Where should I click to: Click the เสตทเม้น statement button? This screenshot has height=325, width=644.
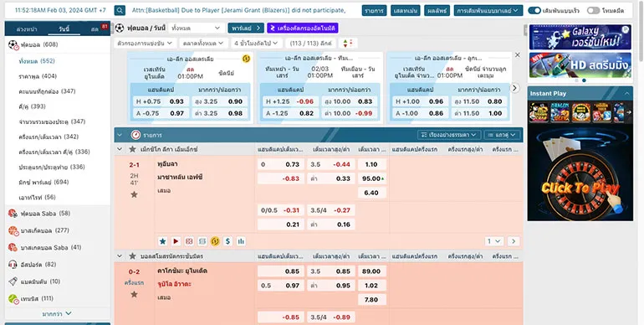(406, 10)
